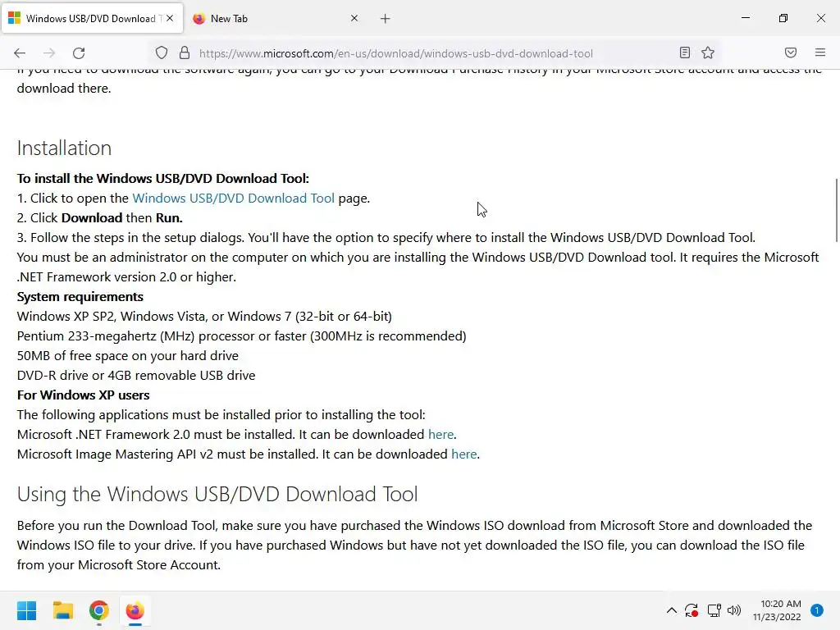Close the Windows USB/DVD Download Tool tab
Screen dimensions: 840x630
point(170,18)
